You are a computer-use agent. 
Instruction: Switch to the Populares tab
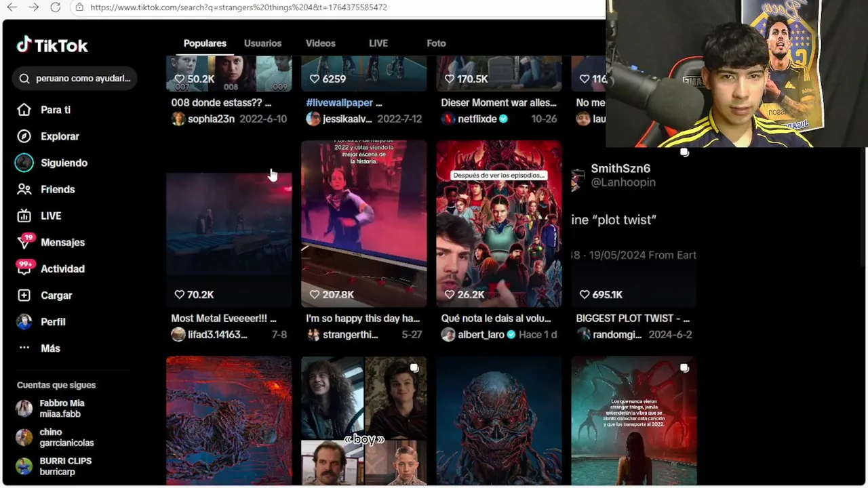pyautogui.click(x=205, y=43)
